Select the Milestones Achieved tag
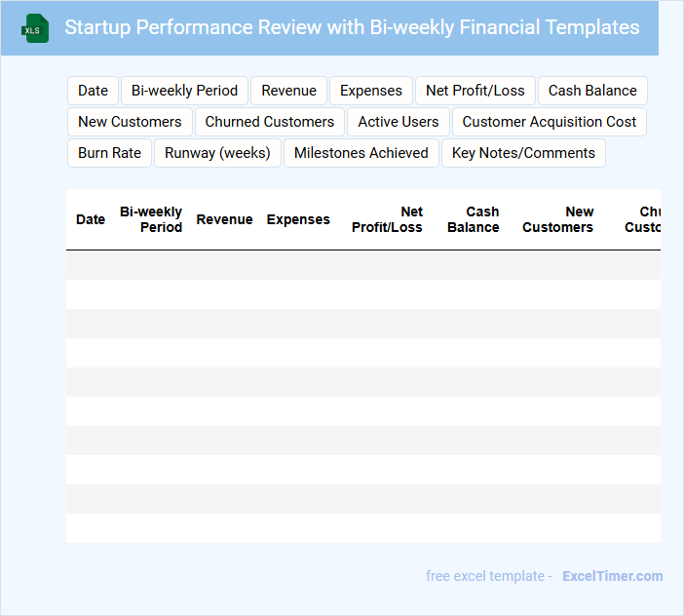This screenshot has width=684, height=616. (361, 153)
